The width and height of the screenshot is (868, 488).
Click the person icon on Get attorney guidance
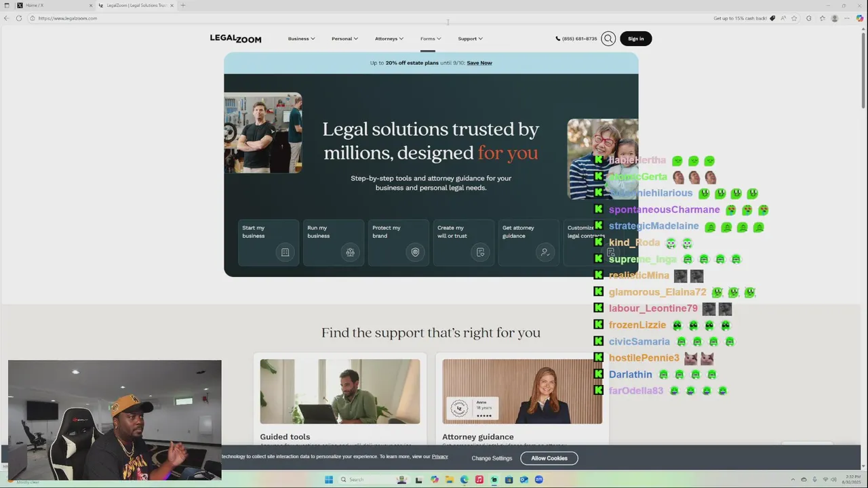(x=545, y=252)
